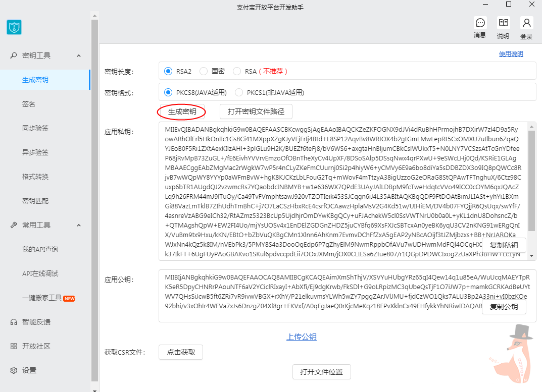Click the 上传公钥 link
This screenshot has width=542, height=392.
(302, 337)
